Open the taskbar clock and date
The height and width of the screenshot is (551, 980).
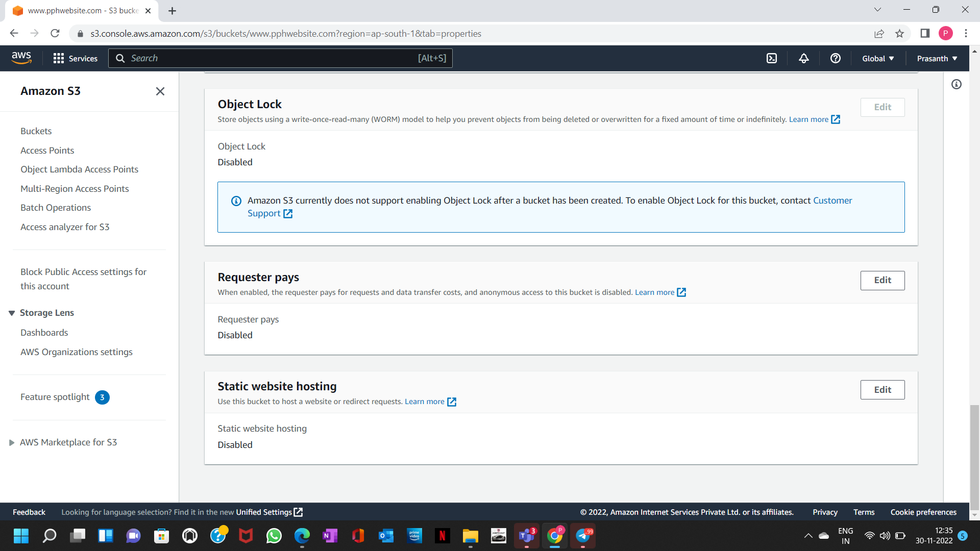(934, 536)
